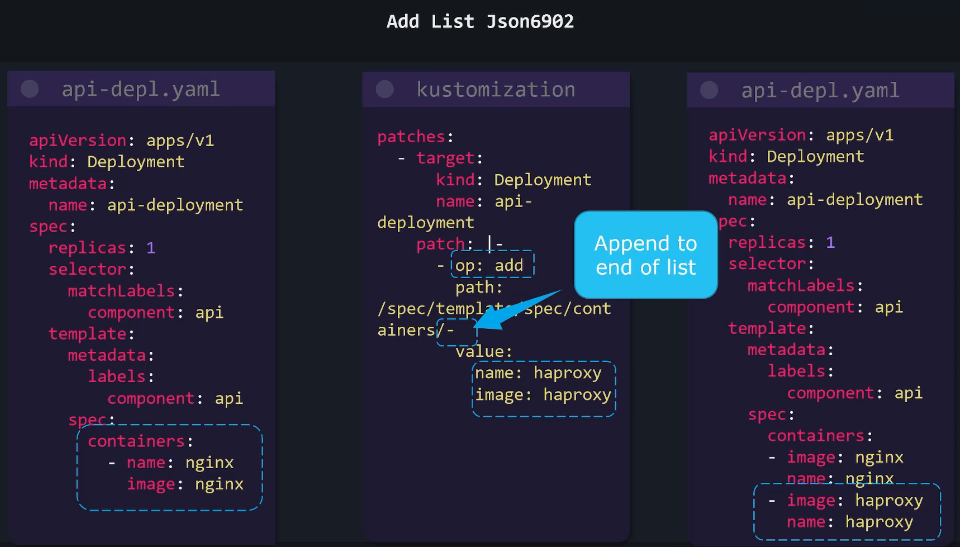Click 'replicas: 1' in left panel

[x=102, y=247]
